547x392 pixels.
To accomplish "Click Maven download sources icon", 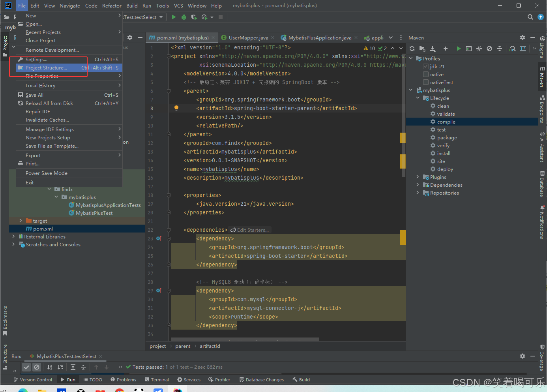I will click(433, 49).
